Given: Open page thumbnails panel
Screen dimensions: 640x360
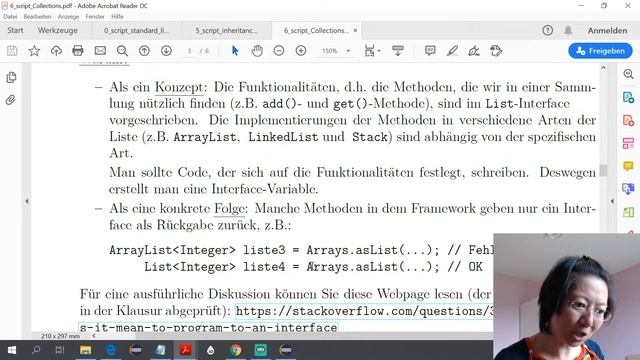Looking at the screenshot, I should click(11, 78).
